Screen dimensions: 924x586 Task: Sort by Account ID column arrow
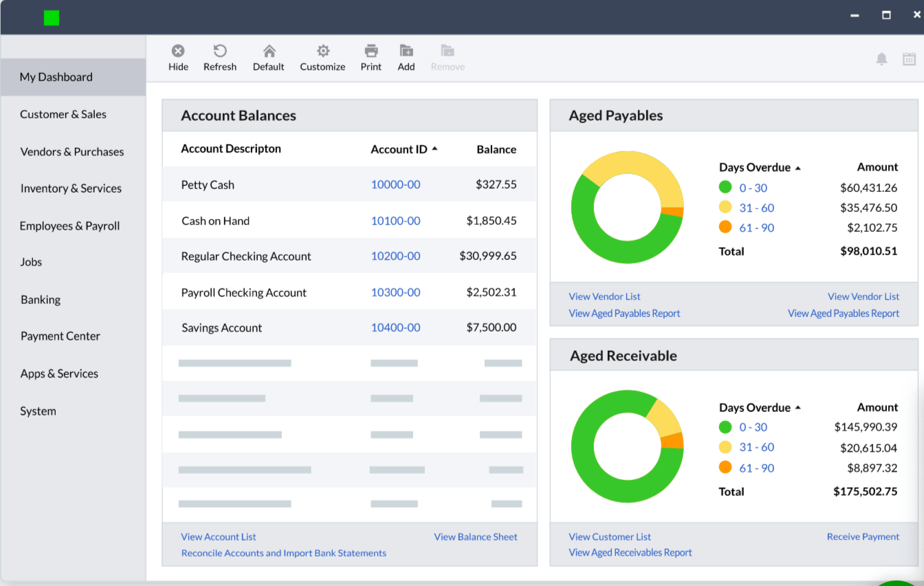coord(434,149)
